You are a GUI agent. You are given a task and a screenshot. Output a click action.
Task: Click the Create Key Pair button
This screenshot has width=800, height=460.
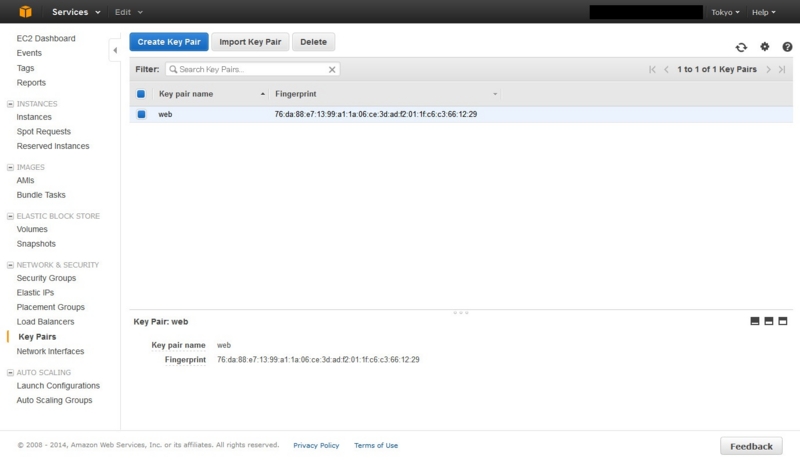(x=169, y=42)
